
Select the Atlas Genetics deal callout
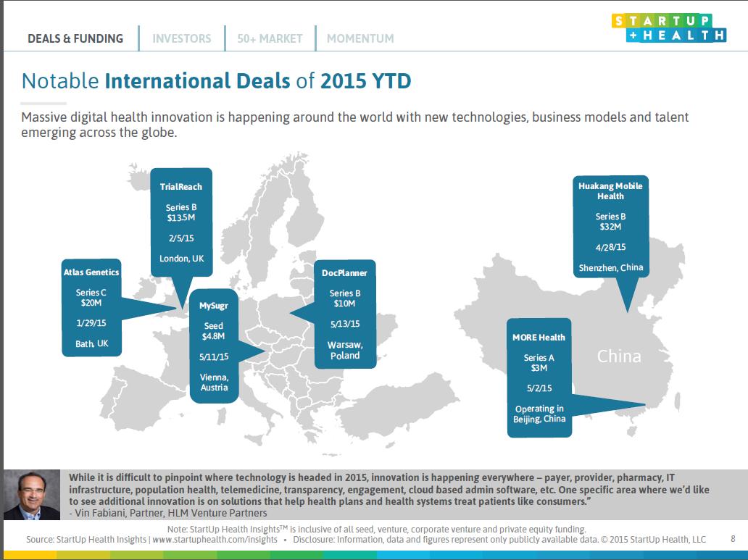tap(91, 308)
